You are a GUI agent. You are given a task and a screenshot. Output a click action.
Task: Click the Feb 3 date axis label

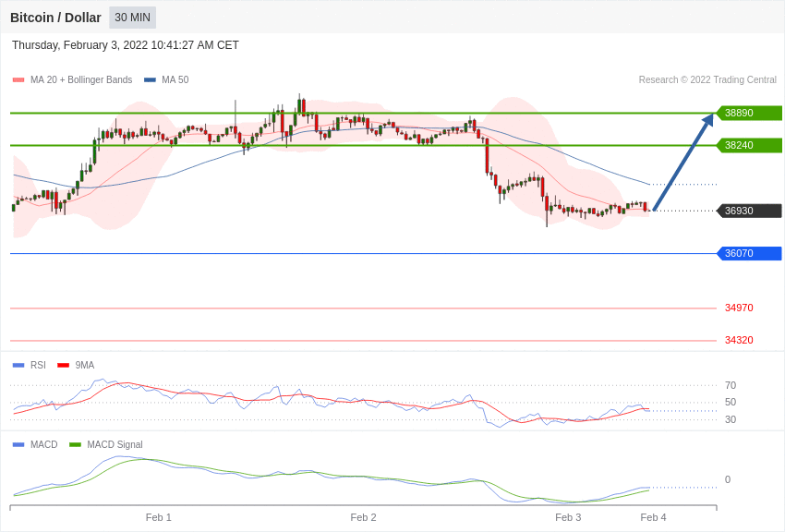[568, 517]
